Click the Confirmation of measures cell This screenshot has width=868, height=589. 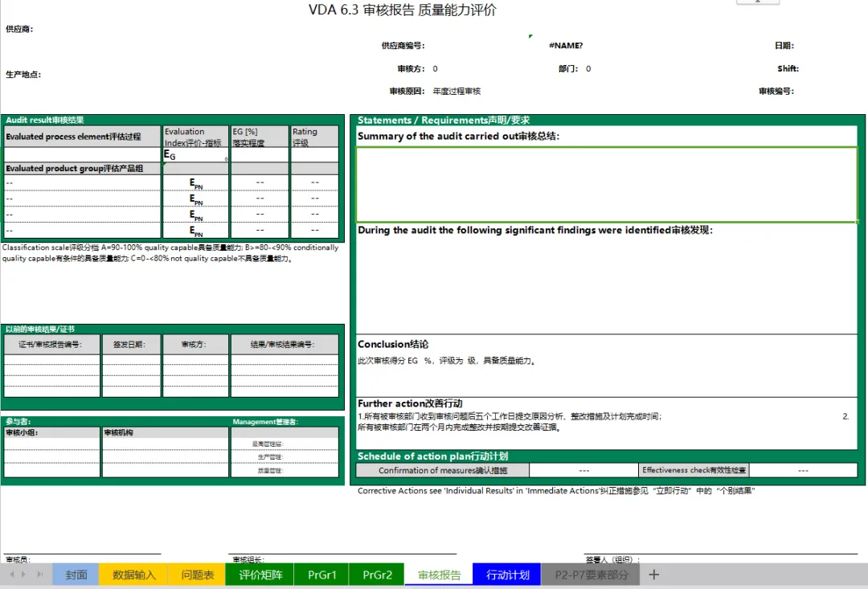[442, 470]
